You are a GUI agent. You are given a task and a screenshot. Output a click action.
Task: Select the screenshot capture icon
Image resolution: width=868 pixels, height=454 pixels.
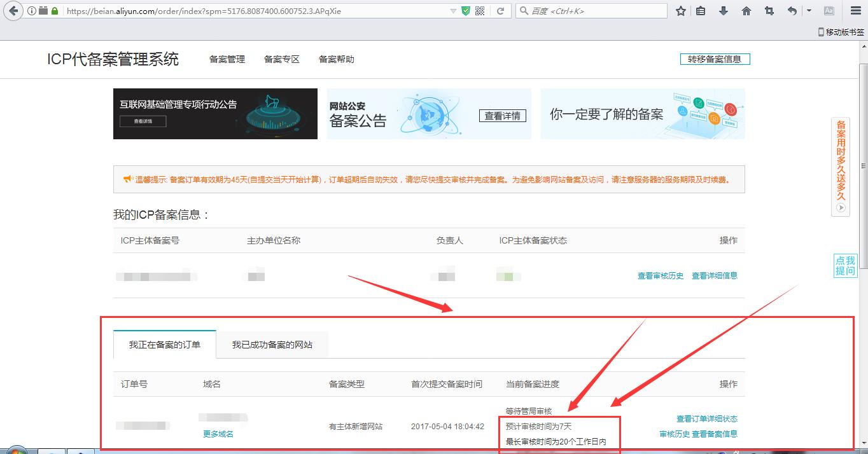pos(768,10)
